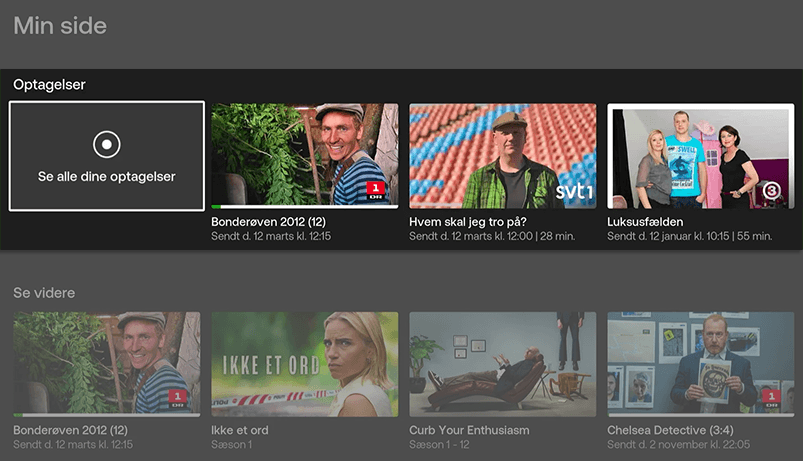803x461 pixels.
Task: Click "Sæson 1" under Ikke et ord
Action: [231, 445]
